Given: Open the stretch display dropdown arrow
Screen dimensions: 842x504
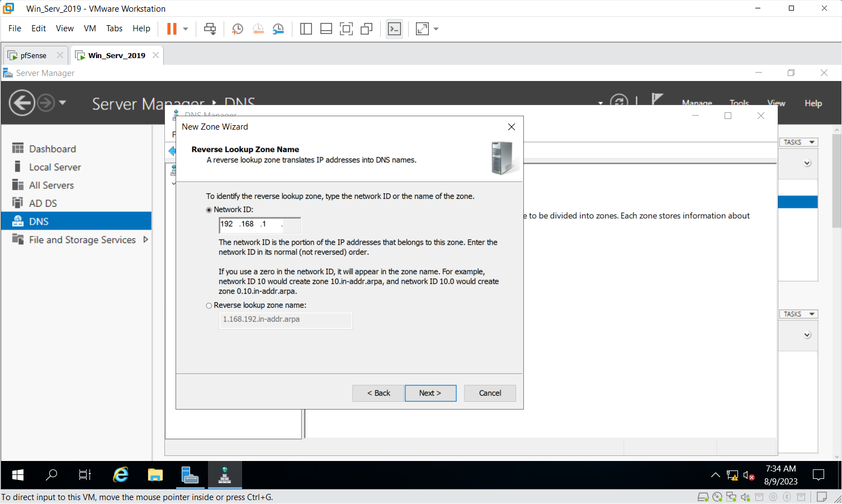Looking at the screenshot, I should pos(436,28).
